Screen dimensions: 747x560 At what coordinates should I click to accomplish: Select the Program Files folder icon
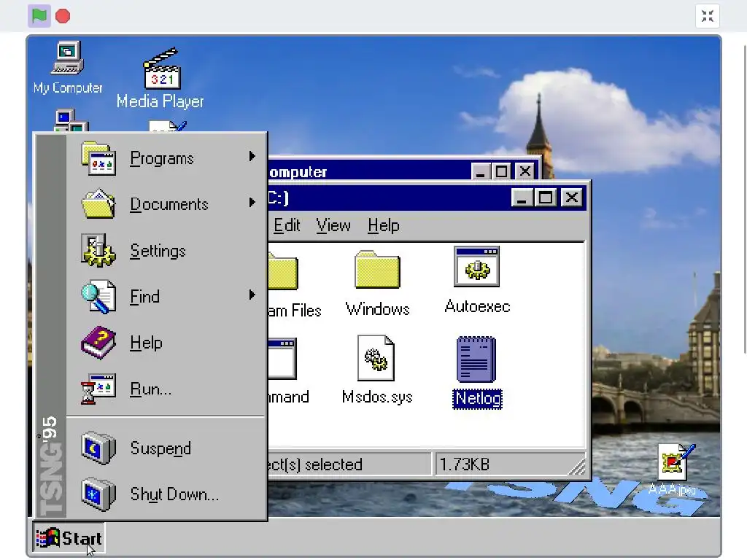coord(284,271)
